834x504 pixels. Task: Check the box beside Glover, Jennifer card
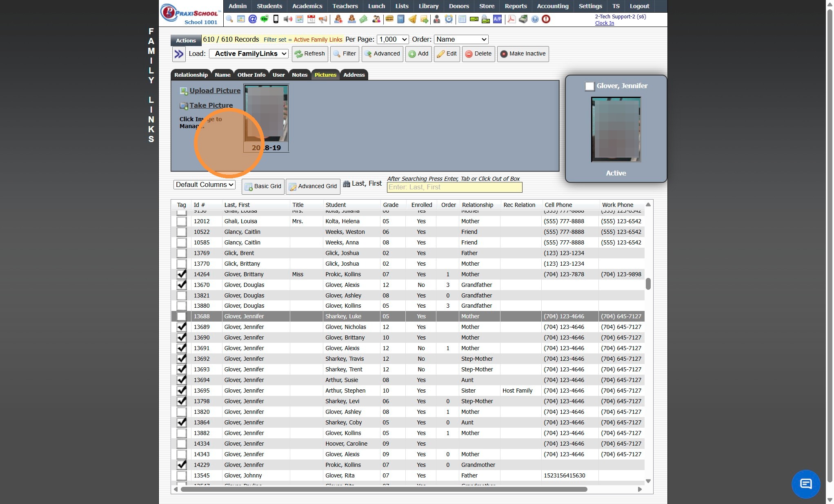589,86
